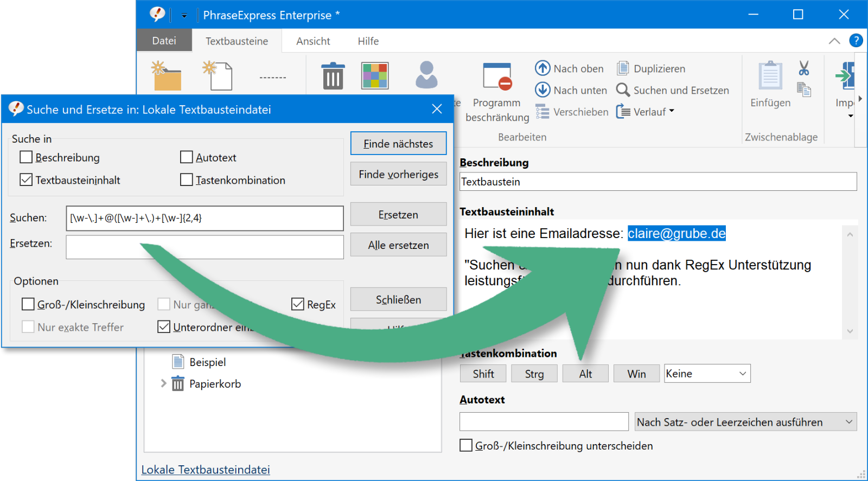Insert separator line icon in ribbon
This screenshot has height=481, width=868.
point(272,78)
